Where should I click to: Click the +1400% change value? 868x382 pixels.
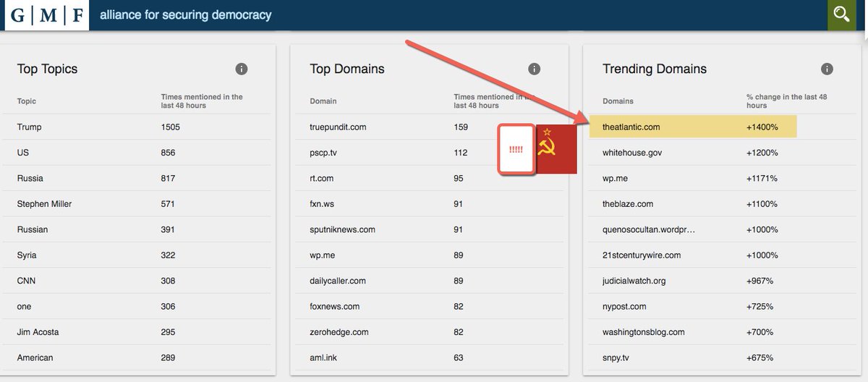[x=762, y=127]
